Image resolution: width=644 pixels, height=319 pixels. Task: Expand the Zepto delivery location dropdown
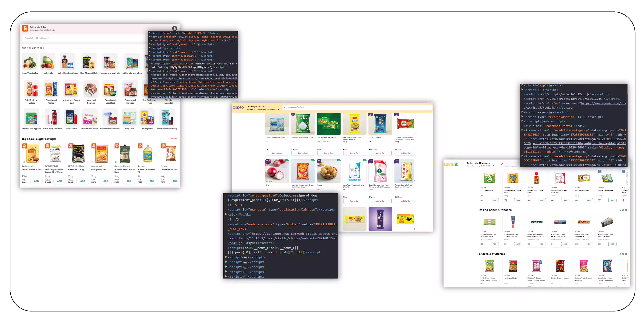(278, 109)
